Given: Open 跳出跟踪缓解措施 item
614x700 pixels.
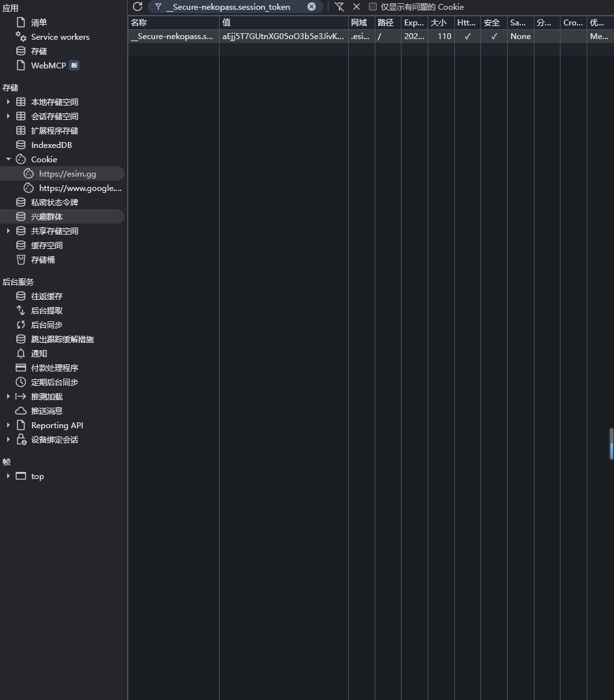Looking at the screenshot, I should click(63, 339).
